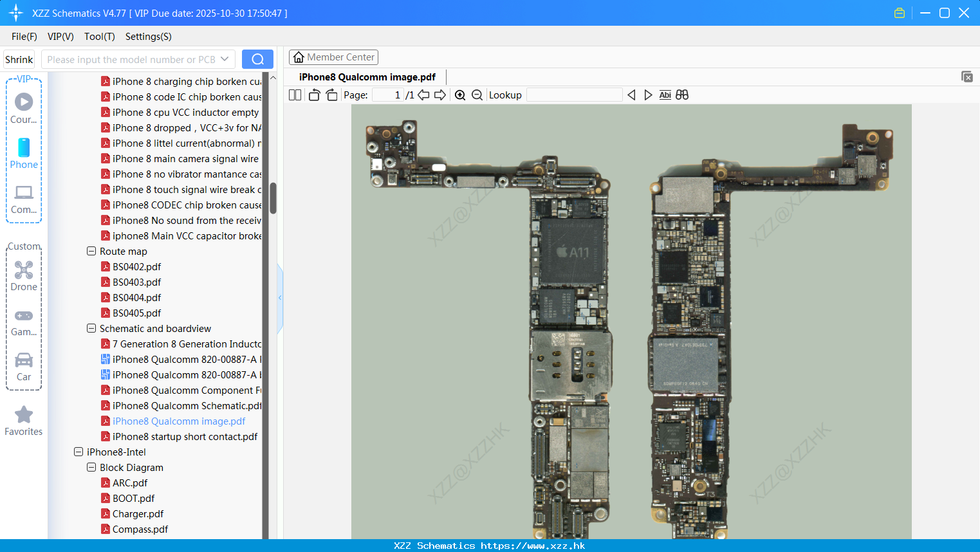
Task: Select the Phone category icon
Action: [24, 154]
